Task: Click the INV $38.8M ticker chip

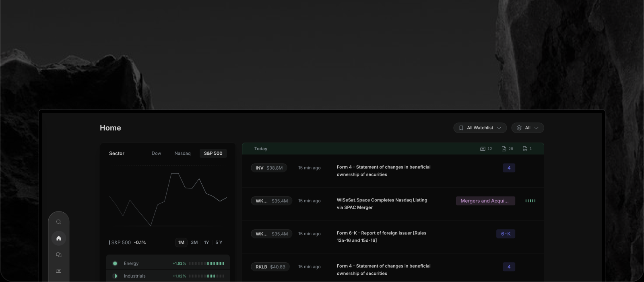Action: click(x=269, y=168)
